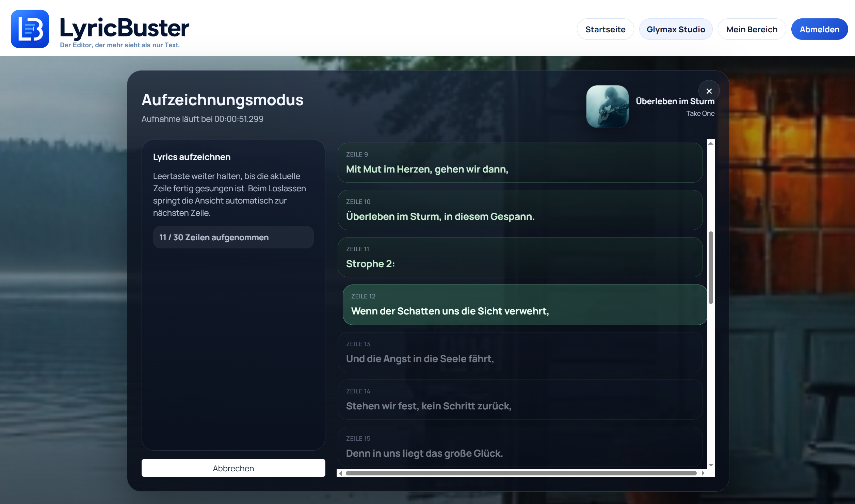Click the guitar player cover thumbnail

point(607,107)
